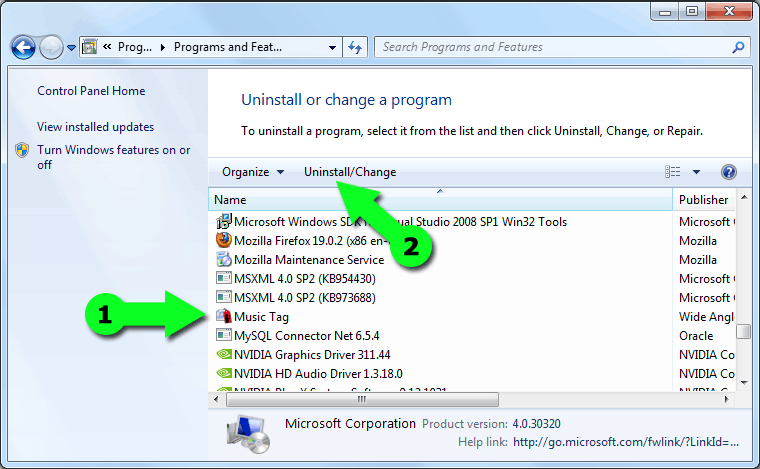Viewport: 760px width, 469px height.
Task: Select MSXML 4.0 SP2 (KB973688) entry
Action: click(x=304, y=297)
